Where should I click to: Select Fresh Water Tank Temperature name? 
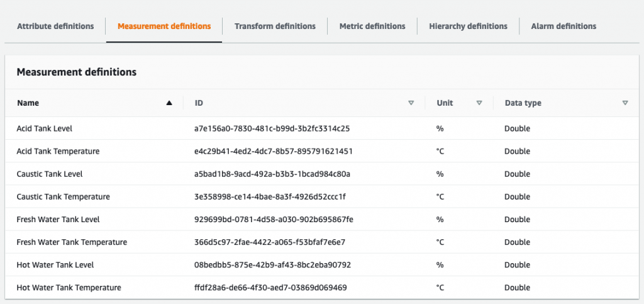coord(72,242)
